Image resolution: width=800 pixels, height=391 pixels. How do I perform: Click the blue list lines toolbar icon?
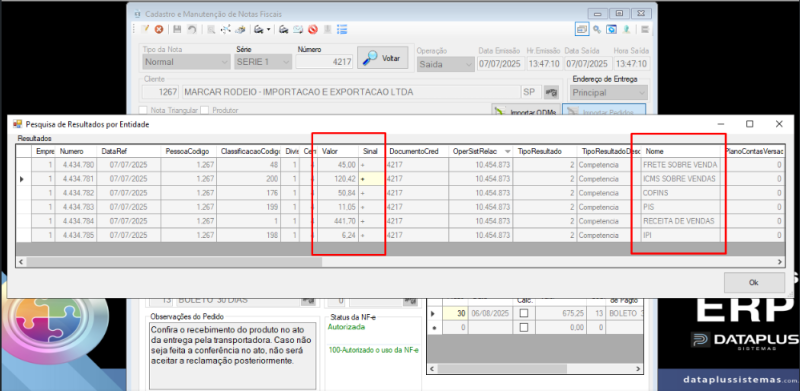click(x=342, y=30)
